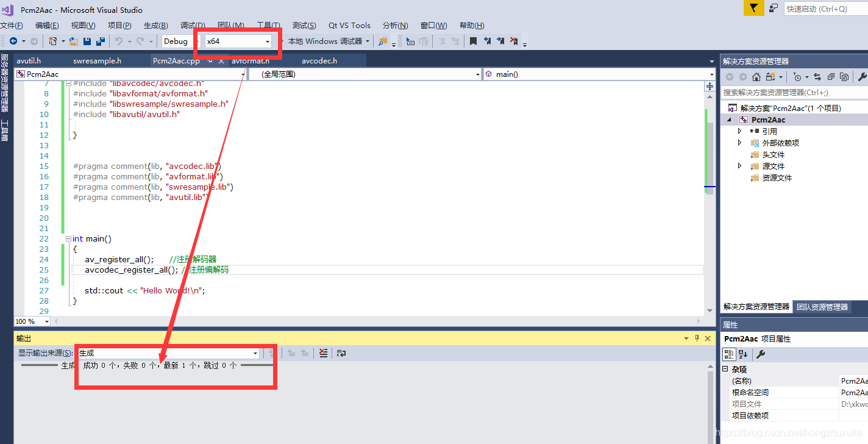This screenshot has height=444, width=868.
Task: Switch to the swresample.h tab
Action: 98,61
